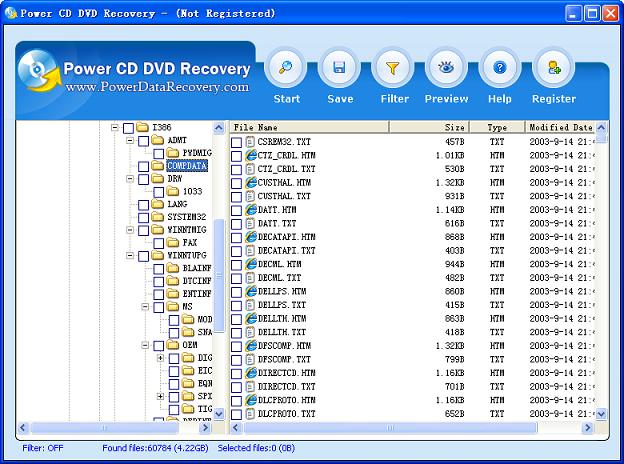The width and height of the screenshot is (624, 464).
Task: Collapse the I386 tree node
Action: pos(115,127)
